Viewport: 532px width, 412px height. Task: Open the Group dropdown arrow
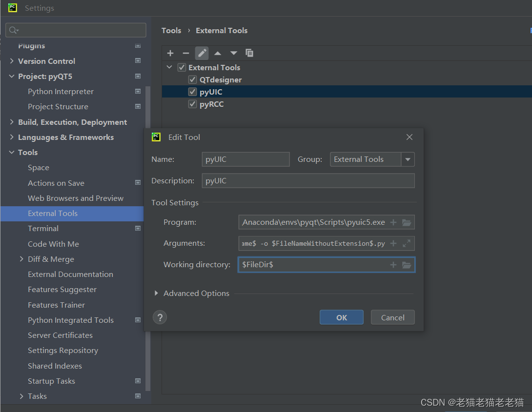pyautogui.click(x=408, y=159)
